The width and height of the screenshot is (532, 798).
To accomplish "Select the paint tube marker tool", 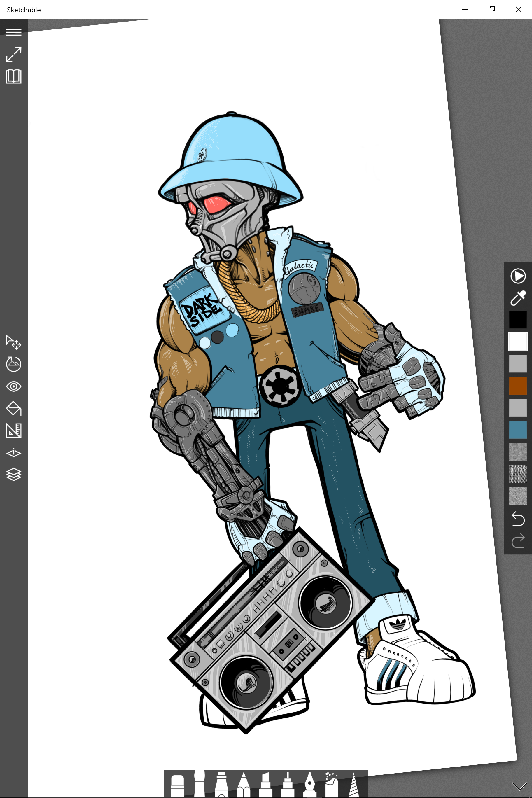I will 221,785.
